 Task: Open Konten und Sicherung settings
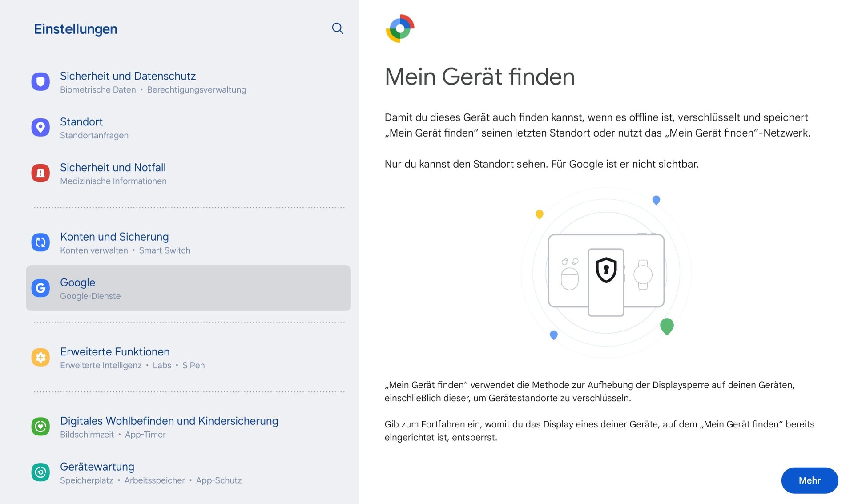coord(188,243)
